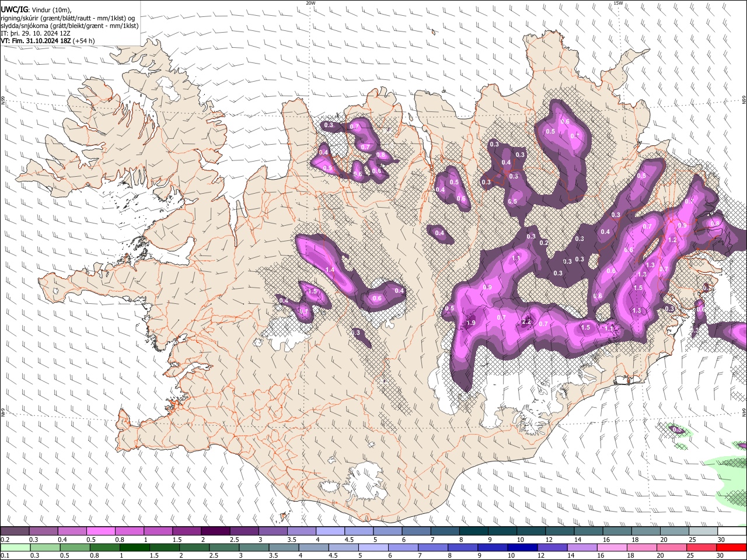Image resolution: width=747 pixels, height=560 pixels.
Task: Click the '25' label in the bottom legend row
Action: [x=690, y=555]
